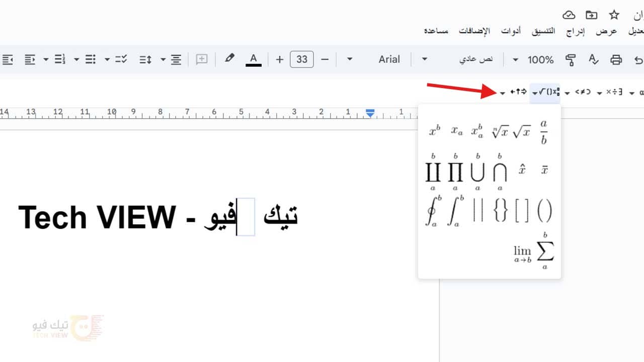The width and height of the screenshot is (644, 362).
Task: Insert definite integral symbol
Action: pyautogui.click(x=455, y=210)
